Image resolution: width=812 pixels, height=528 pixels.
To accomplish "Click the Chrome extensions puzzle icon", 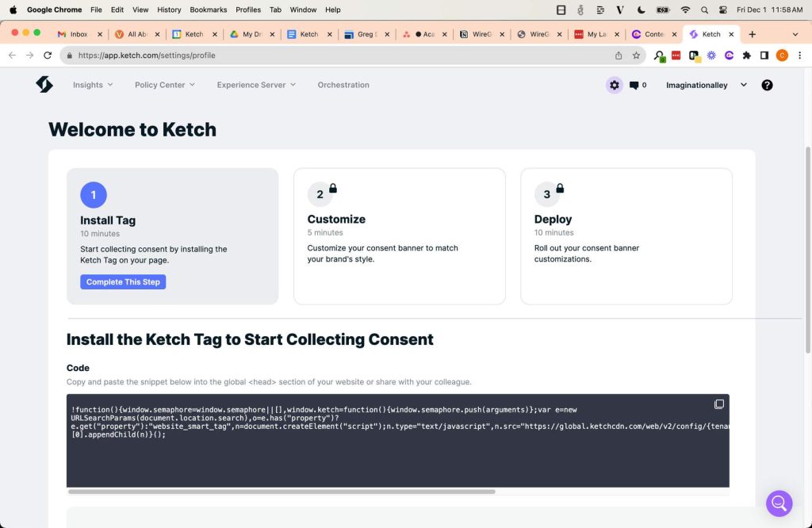I will point(745,55).
